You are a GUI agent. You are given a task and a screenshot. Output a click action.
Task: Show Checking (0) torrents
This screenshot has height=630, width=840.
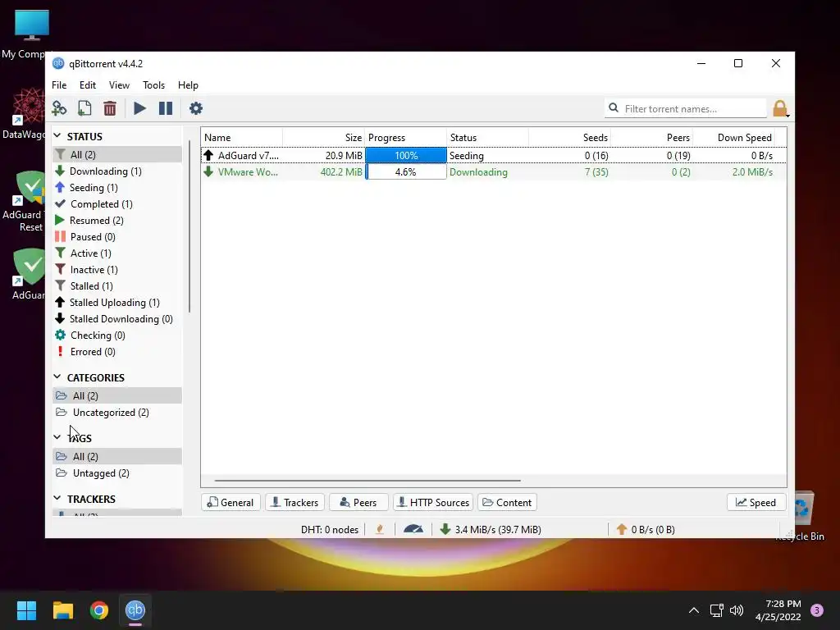[98, 336]
